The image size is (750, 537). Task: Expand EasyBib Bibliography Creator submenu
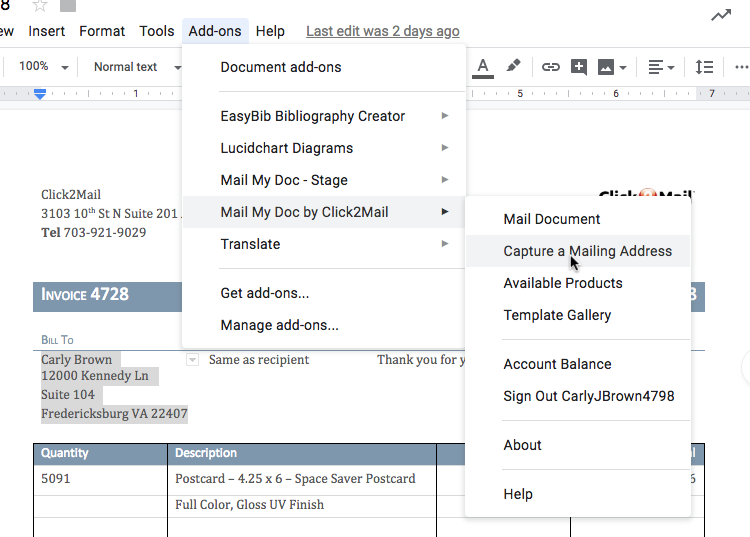click(324, 116)
